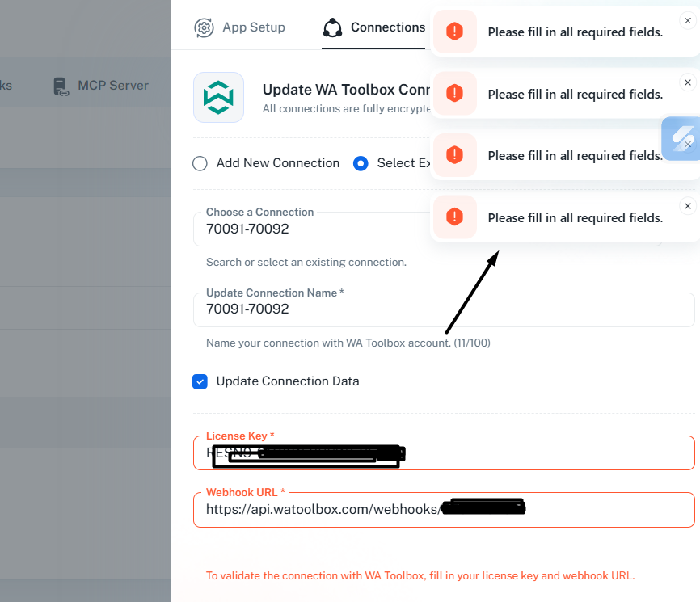Close the second error toast from top

click(x=687, y=82)
